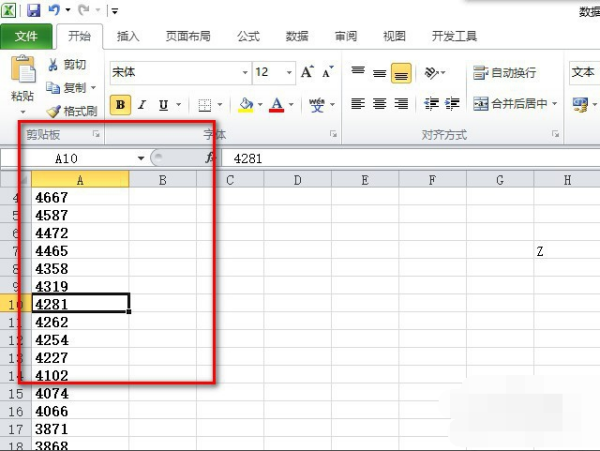Viewport: 600px width, 451px height.
Task: Open 合并后居中 dropdown arrow
Action: click(x=554, y=104)
